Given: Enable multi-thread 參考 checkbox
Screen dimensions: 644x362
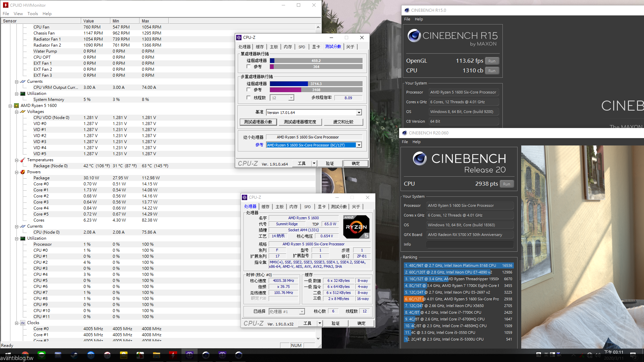Looking at the screenshot, I should (249, 89).
